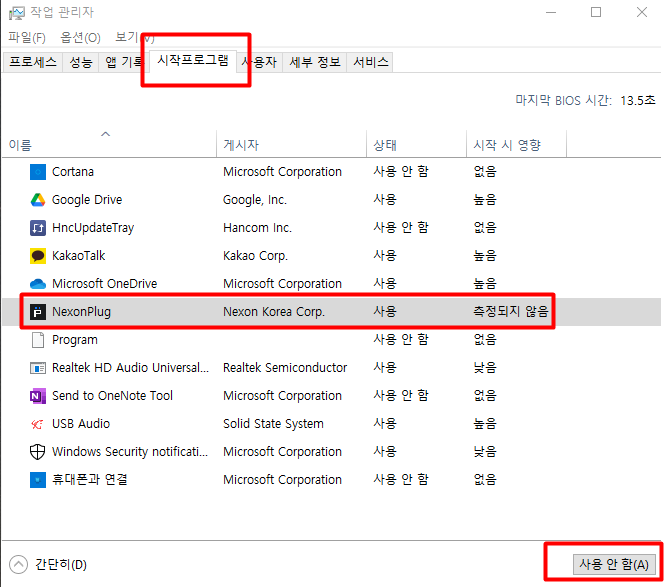Image resolution: width=664 pixels, height=587 pixels.
Task: Select the HncUpdateTray entry name
Action: point(93,227)
